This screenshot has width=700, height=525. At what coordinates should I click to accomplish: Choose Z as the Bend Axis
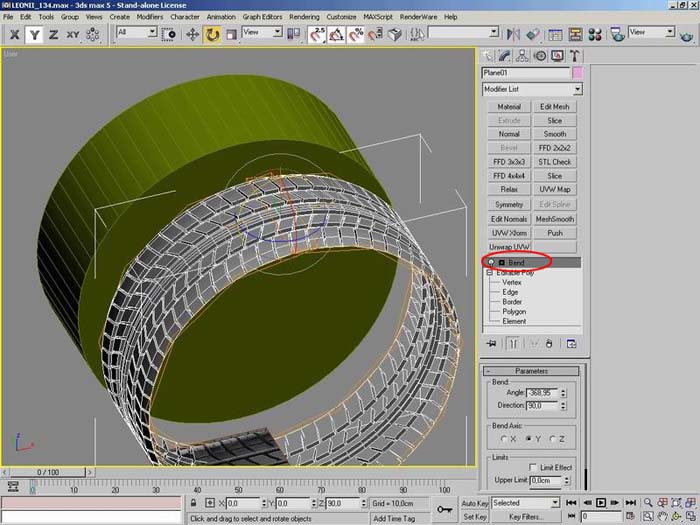550,439
